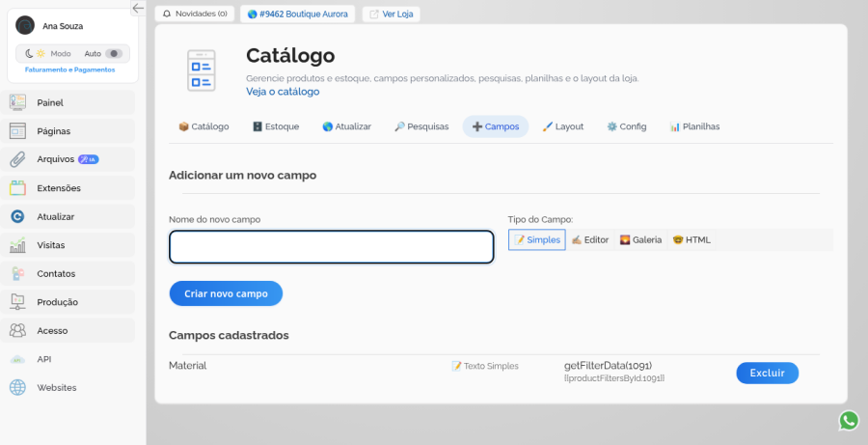The width and height of the screenshot is (868, 445).
Task: Select Editor field type
Action: coord(590,240)
